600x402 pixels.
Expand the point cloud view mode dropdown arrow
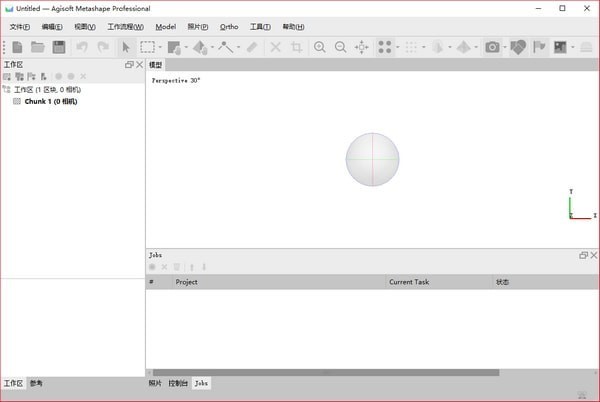point(398,47)
